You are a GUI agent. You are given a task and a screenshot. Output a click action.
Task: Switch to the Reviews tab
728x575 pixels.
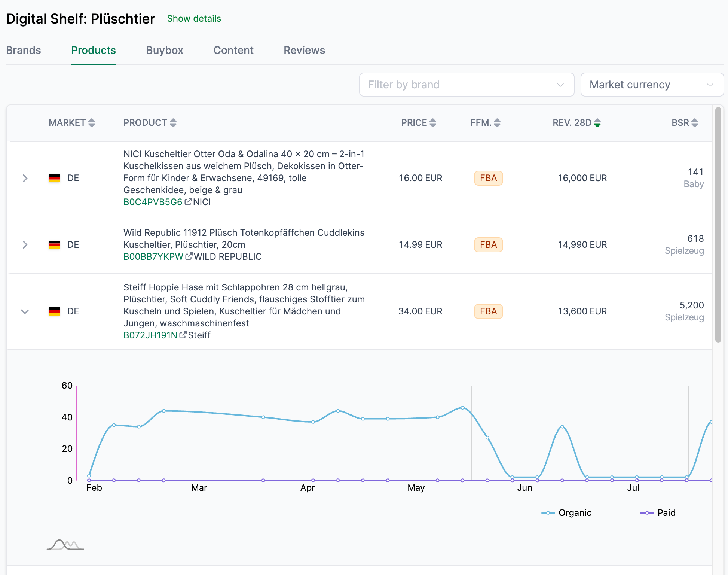pyautogui.click(x=304, y=50)
